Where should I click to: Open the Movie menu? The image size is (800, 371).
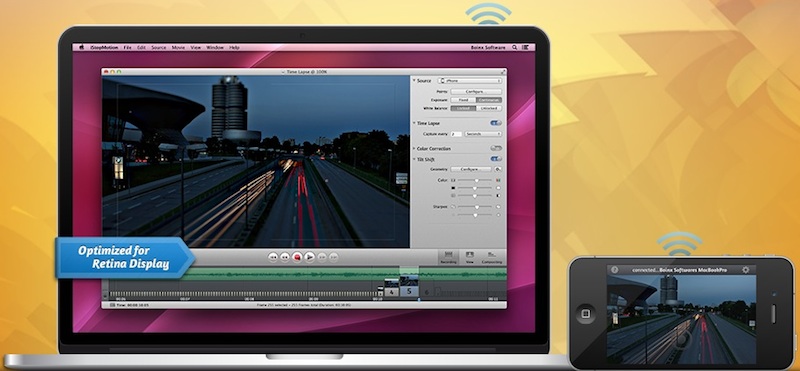178,47
